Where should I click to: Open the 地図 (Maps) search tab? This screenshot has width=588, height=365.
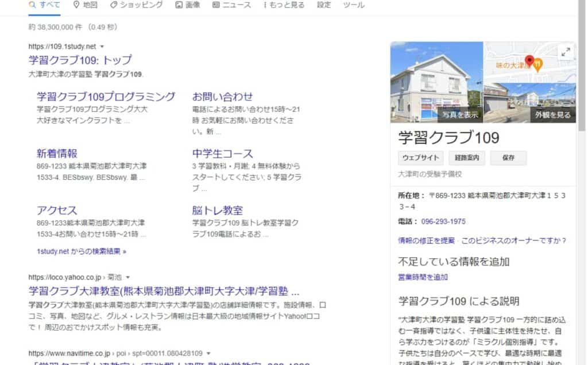[85, 5]
